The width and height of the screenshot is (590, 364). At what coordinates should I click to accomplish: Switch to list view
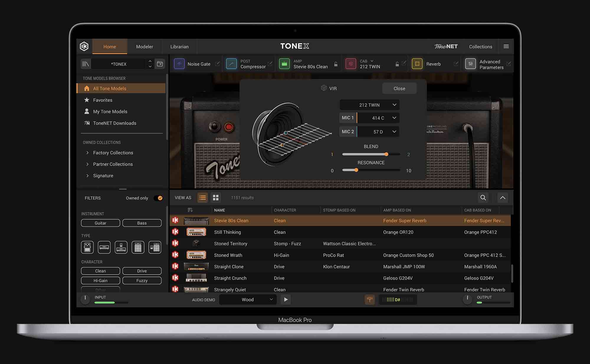(202, 198)
